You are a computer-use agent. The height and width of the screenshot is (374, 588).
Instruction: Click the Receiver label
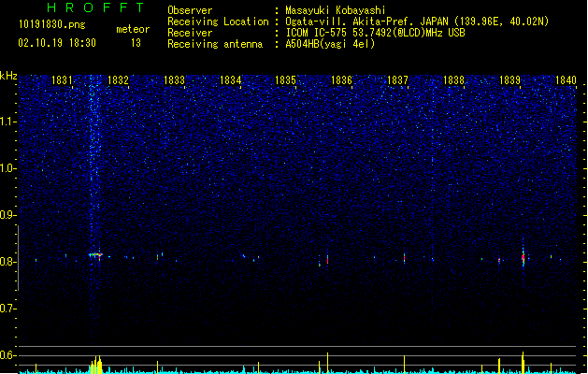(190, 33)
